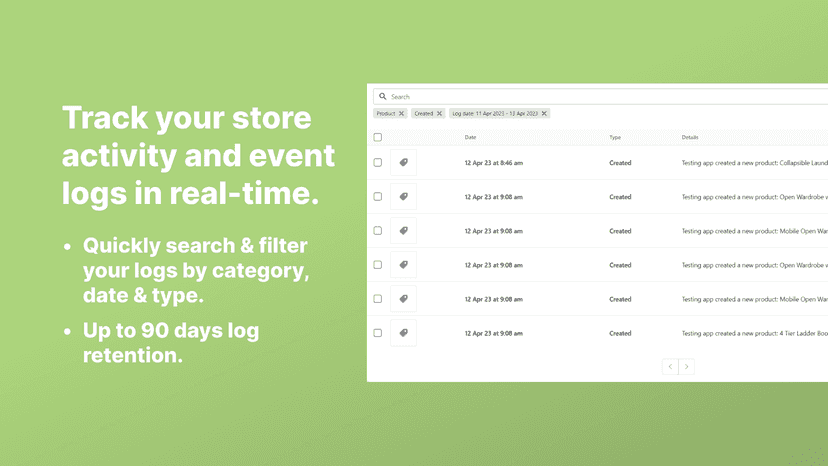
Task: Check the second Open Wardrobe row checkbox
Action: click(x=378, y=265)
